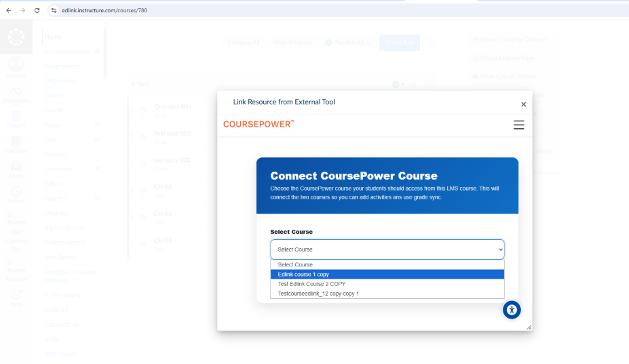Click the browser forward arrow
This screenshot has height=364, width=629.
(22, 10)
